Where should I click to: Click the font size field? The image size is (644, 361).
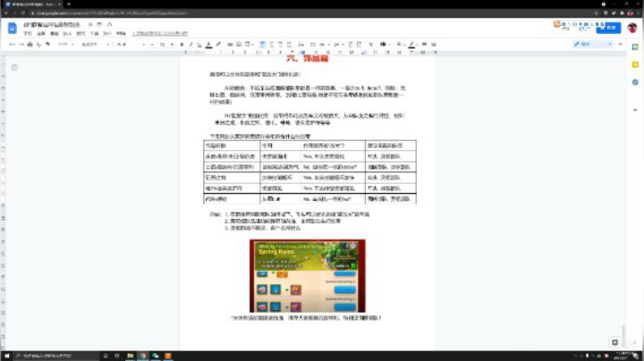click(162, 45)
